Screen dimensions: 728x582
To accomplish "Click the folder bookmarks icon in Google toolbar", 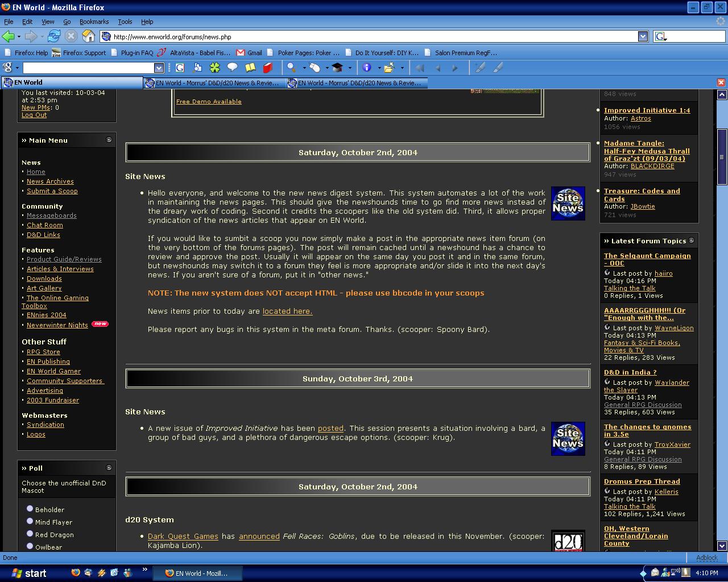I will 390,68.
